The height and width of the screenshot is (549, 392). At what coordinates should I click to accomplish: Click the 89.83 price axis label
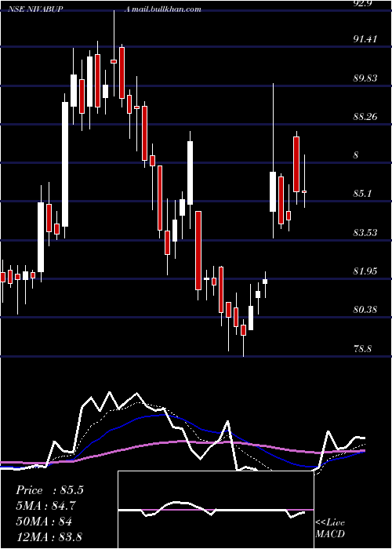pyautogui.click(x=365, y=78)
